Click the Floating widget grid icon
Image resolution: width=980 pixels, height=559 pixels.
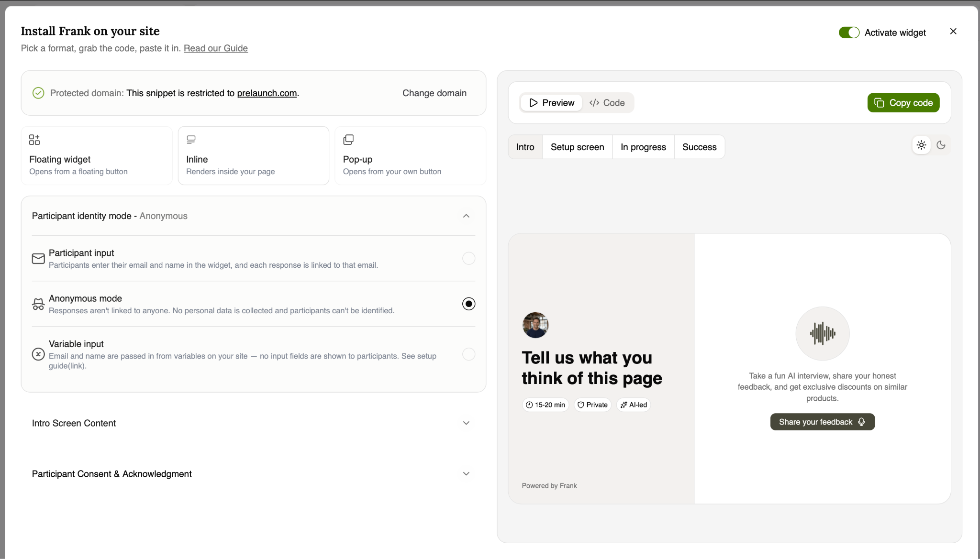point(34,140)
